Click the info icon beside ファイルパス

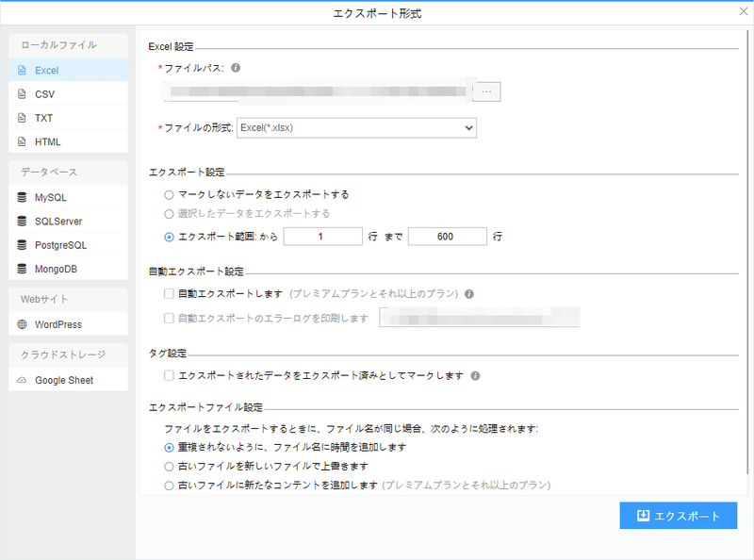(236, 68)
